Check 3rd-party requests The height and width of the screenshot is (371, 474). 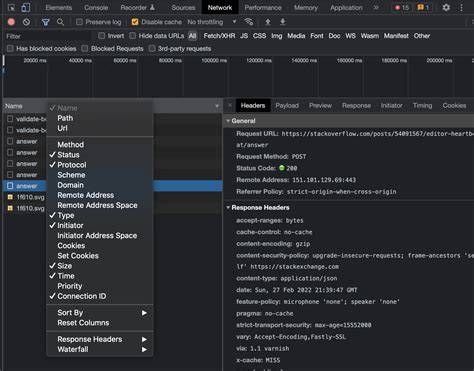click(152, 49)
